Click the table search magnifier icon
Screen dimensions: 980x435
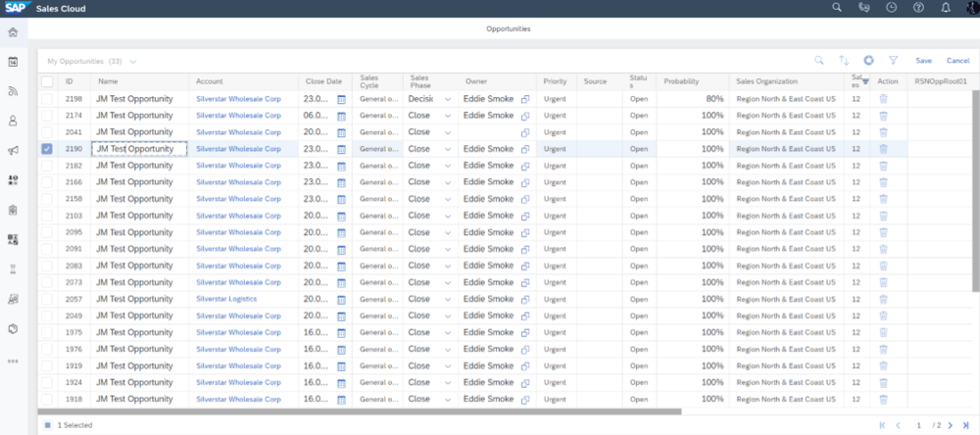(x=818, y=61)
